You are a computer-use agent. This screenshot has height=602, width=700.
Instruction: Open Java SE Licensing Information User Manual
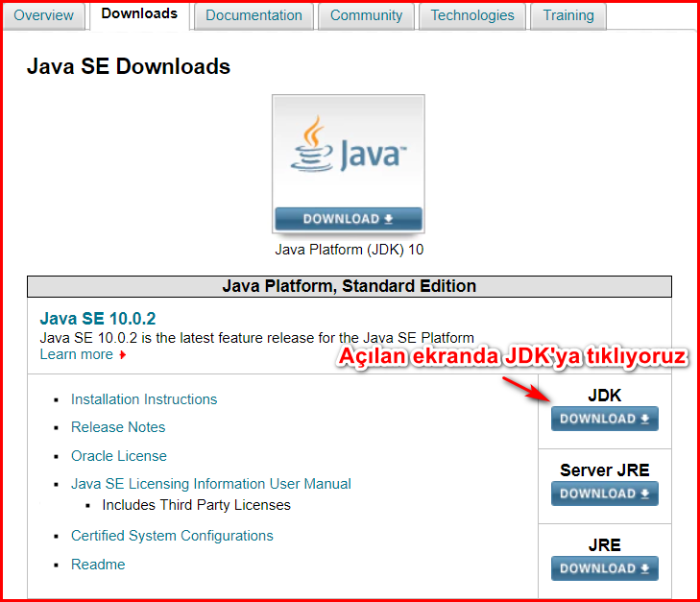tap(210, 484)
